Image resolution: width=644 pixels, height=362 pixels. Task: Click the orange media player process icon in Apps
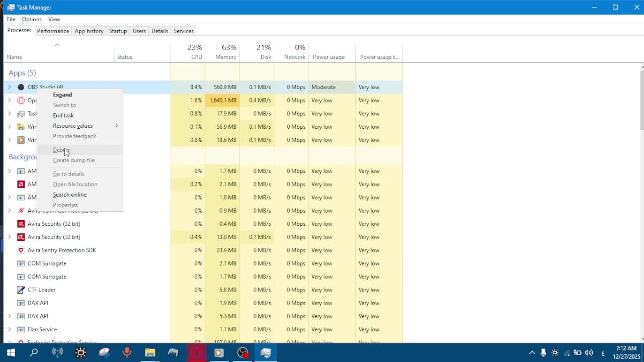pos(21,140)
